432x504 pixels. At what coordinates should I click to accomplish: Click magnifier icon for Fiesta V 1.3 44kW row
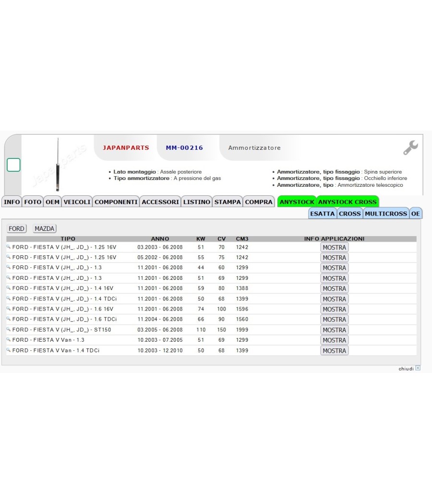pyautogui.click(x=9, y=267)
